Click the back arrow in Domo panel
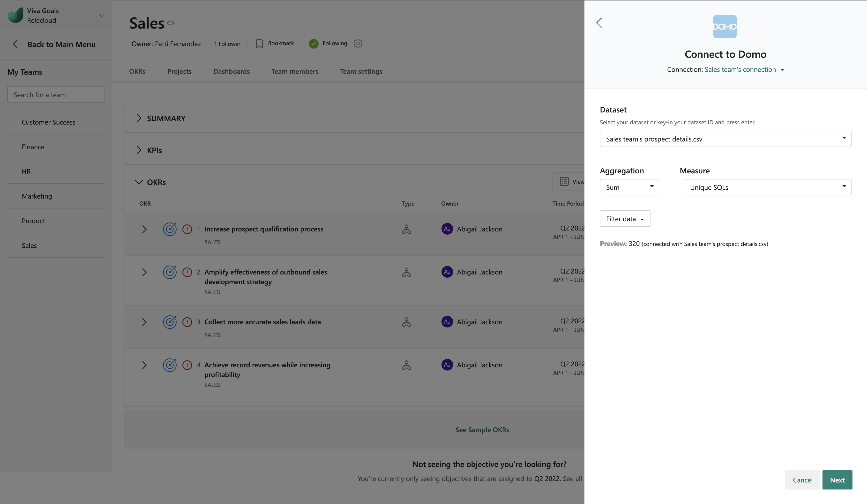Image resolution: width=867 pixels, height=504 pixels. point(599,23)
